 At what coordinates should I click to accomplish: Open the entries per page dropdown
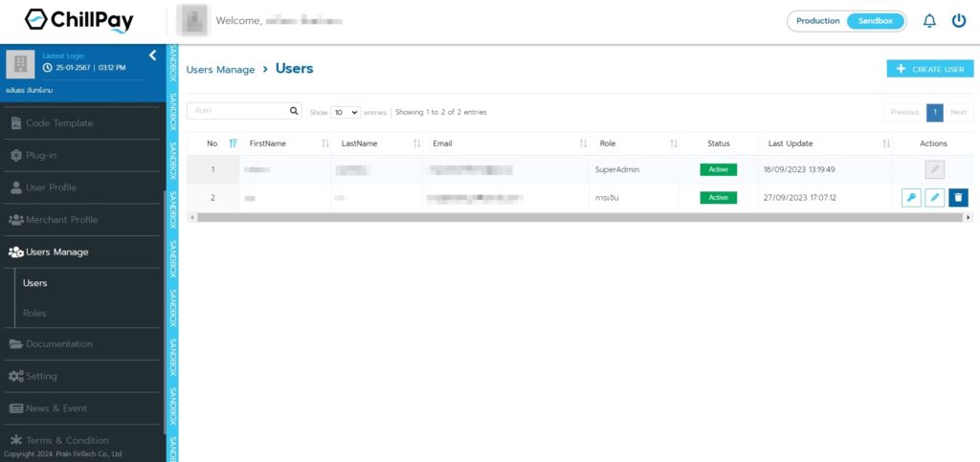pyautogui.click(x=345, y=112)
